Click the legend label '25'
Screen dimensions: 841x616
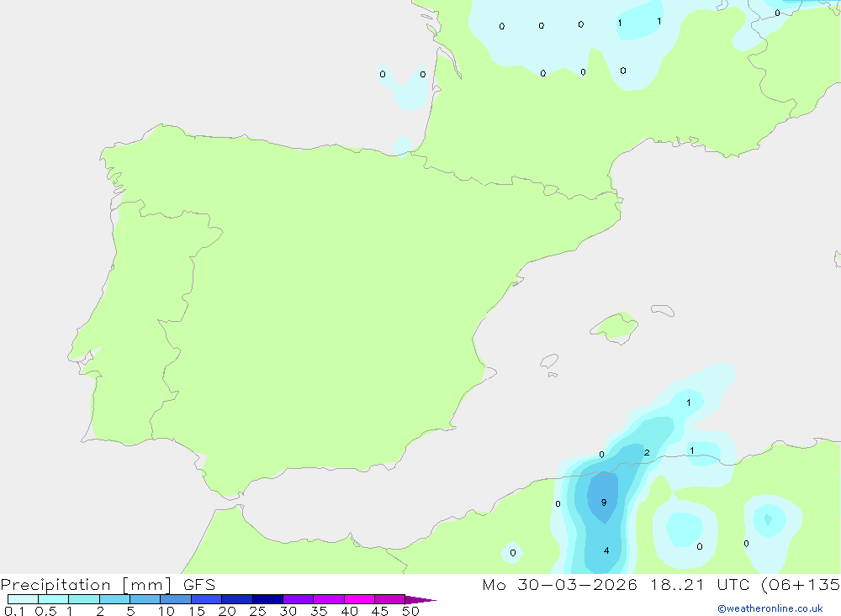click(x=257, y=611)
